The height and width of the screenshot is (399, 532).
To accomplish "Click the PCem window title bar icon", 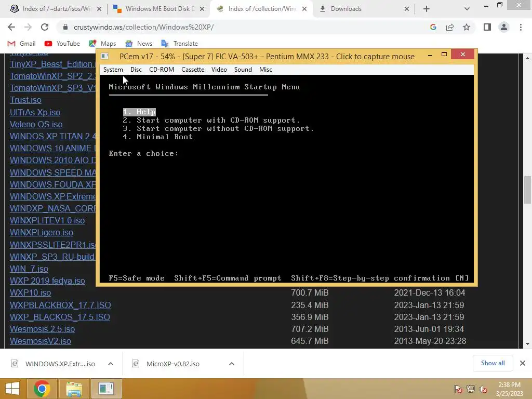I will click(x=105, y=56).
